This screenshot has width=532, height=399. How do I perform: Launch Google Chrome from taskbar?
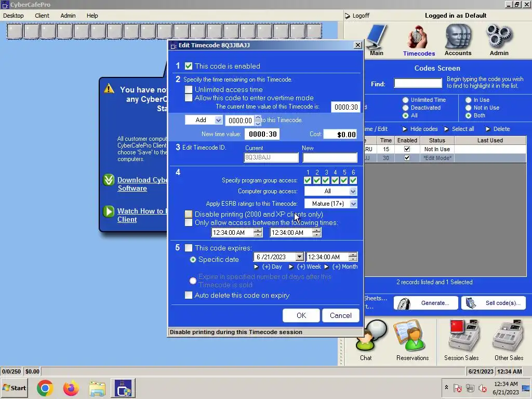(45, 388)
